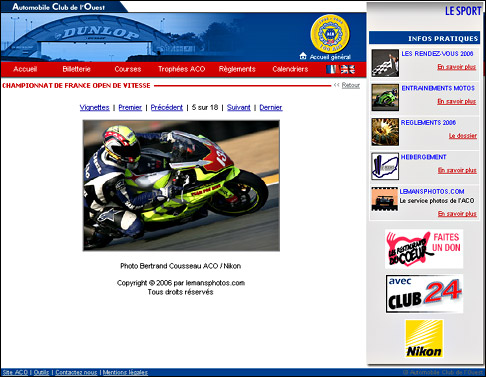Go to the Suivant photo
The width and height of the screenshot is (486, 377).
point(239,107)
